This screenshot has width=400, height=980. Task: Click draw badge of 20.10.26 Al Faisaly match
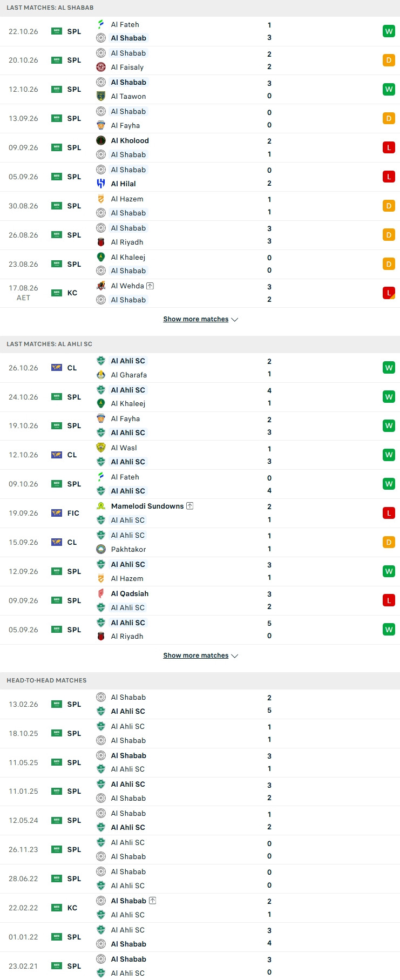pos(389,60)
